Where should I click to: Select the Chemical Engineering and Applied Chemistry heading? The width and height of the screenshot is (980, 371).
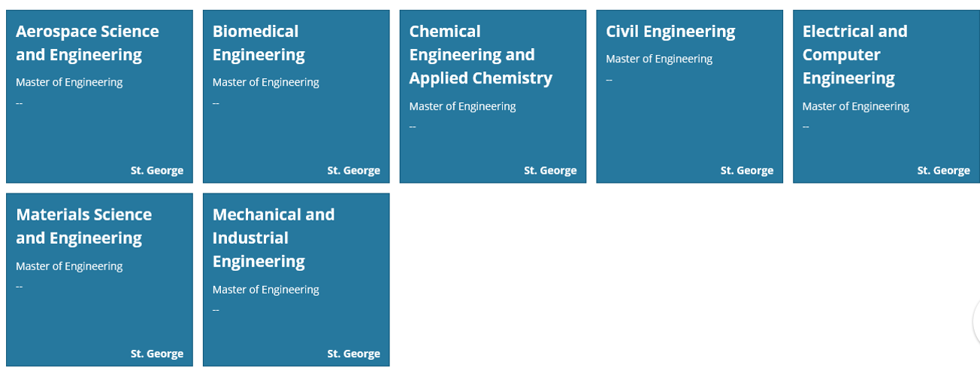[481, 55]
